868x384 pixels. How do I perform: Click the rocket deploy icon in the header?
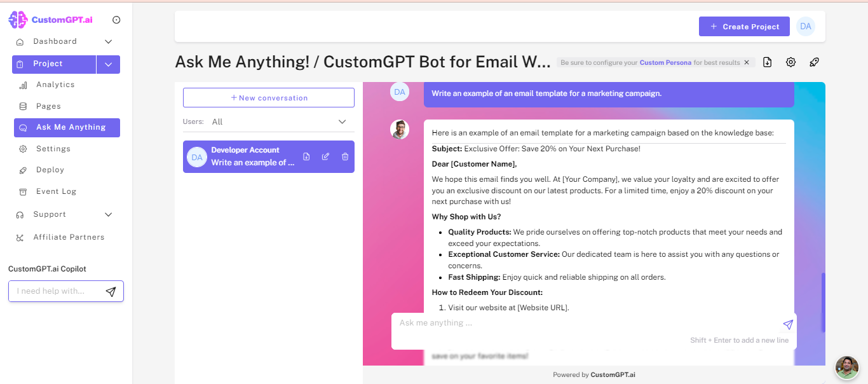[814, 62]
